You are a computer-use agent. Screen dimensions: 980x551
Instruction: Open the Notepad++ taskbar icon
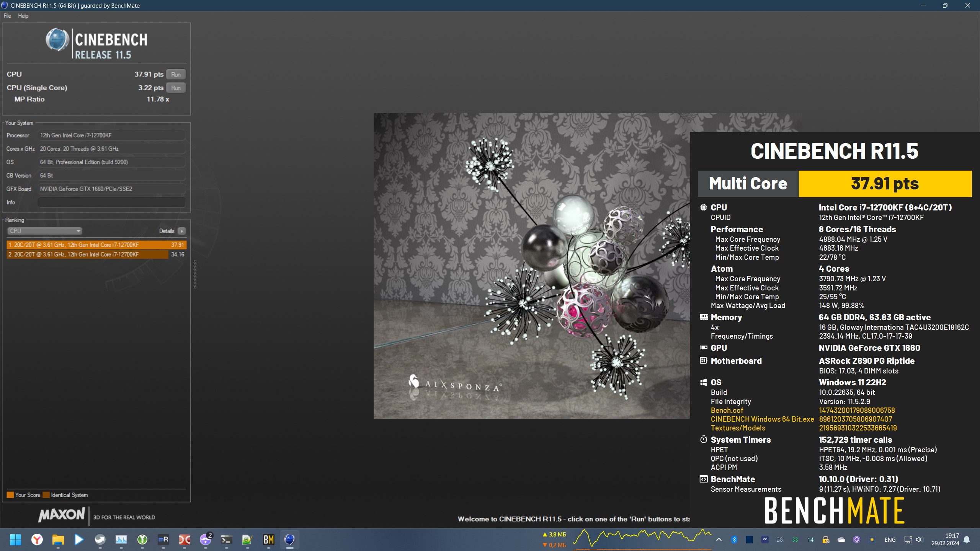click(247, 540)
